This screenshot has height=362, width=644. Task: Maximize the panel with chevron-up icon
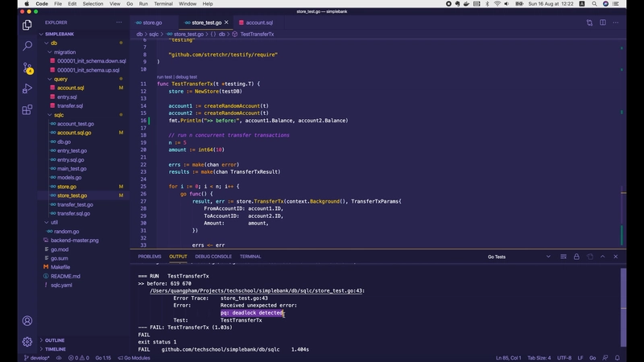coord(603,257)
